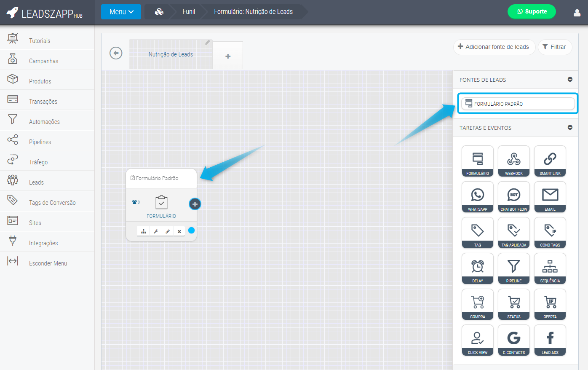Select the Smart Link block
Screen dimensions: 588x370
[x=550, y=161]
